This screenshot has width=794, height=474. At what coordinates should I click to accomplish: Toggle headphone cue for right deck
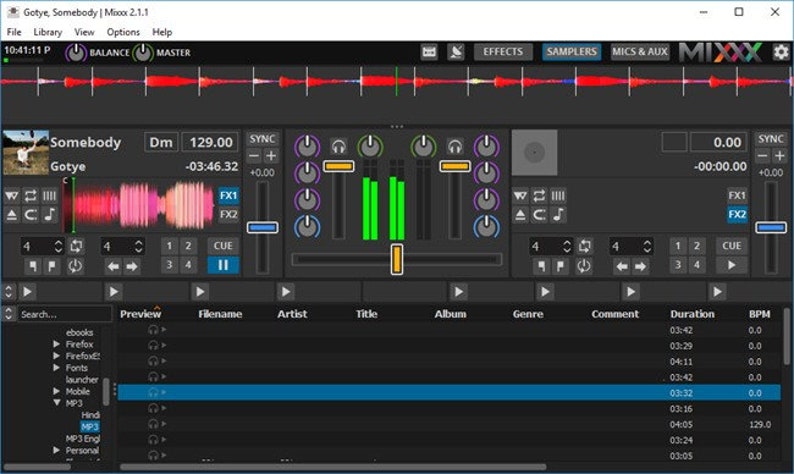(455, 147)
